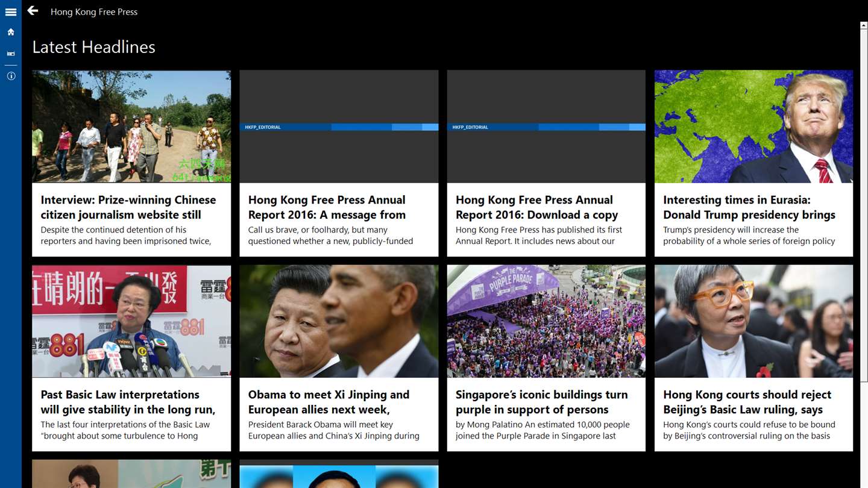
Task: Open the Purple Parade crowd photo
Action: coord(546,321)
